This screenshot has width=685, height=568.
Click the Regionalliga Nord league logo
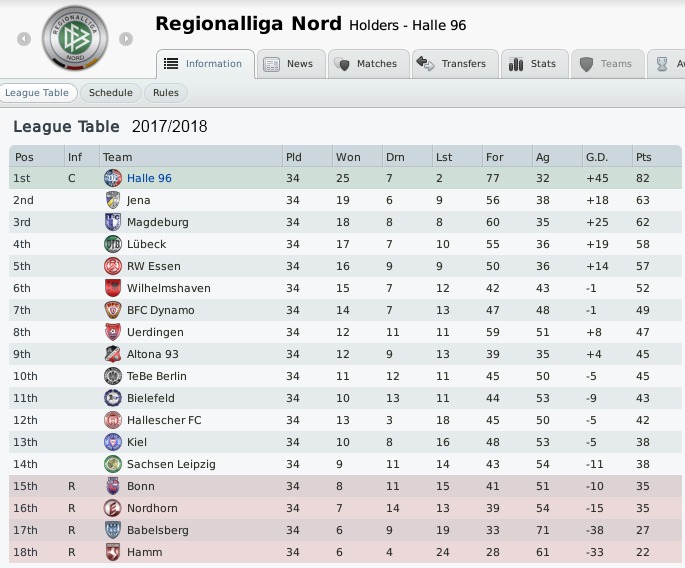click(x=75, y=40)
